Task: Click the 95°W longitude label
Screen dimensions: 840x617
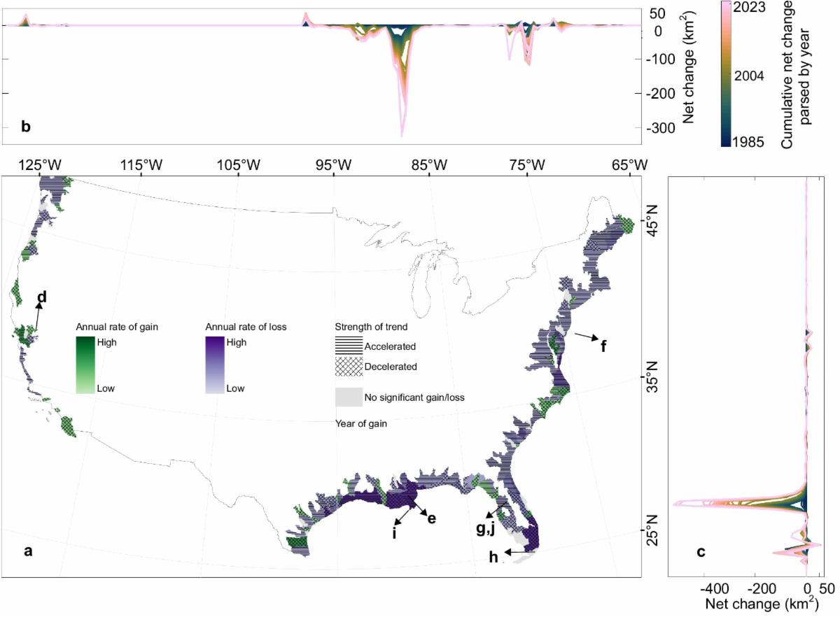Action: tap(332, 165)
